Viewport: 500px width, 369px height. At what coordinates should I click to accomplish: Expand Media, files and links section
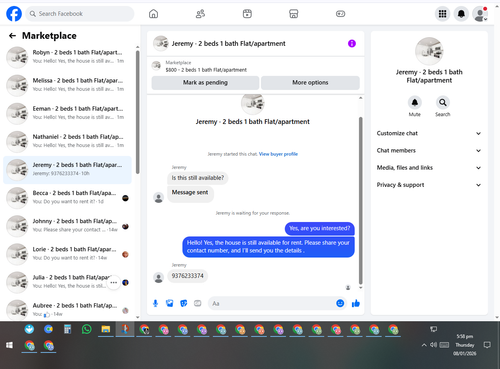[429, 168]
